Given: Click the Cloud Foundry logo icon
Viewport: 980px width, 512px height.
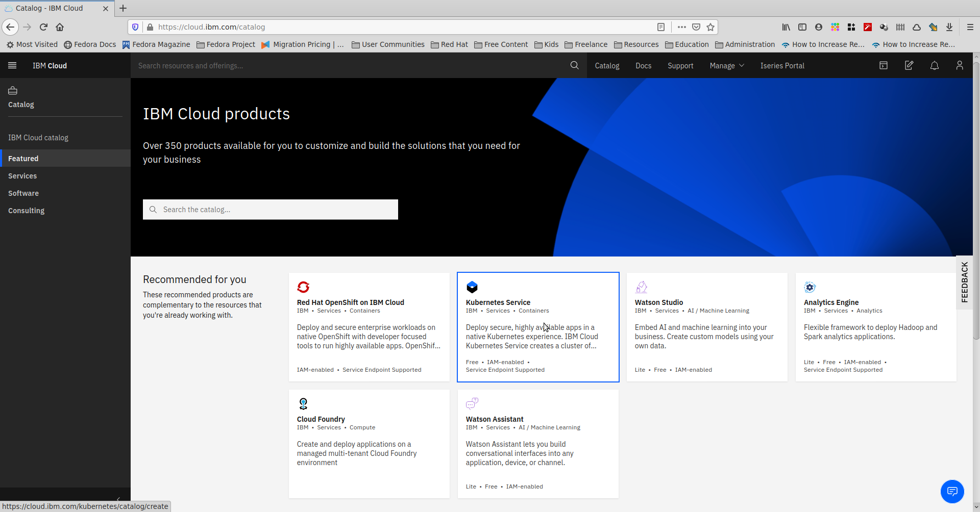Looking at the screenshot, I should pyautogui.click(x=303, y=404).
